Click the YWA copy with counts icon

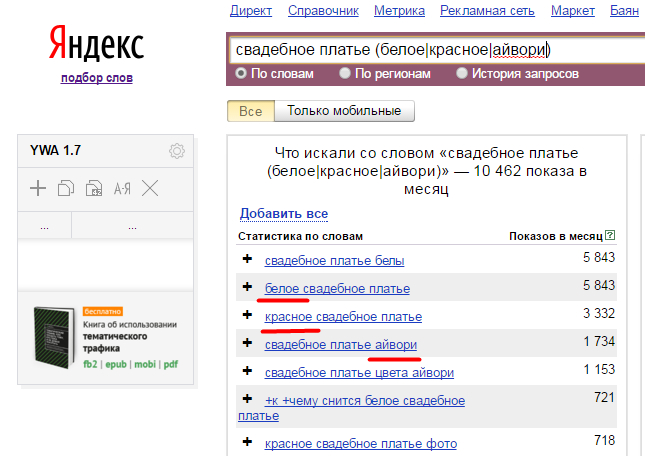pyautogui.click(x=94, y=188)
